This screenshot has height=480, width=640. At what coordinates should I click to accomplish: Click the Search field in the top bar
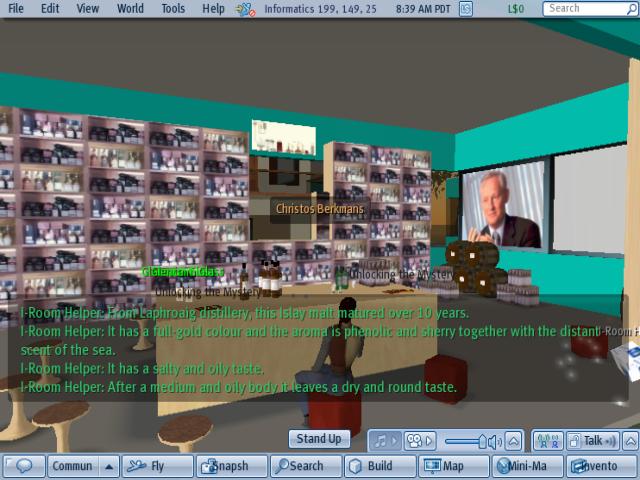[590, 8]
